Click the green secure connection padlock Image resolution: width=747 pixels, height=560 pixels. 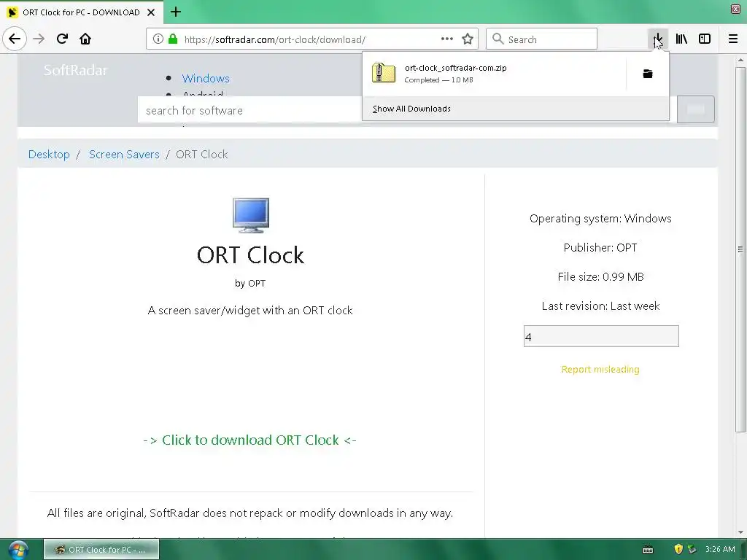tap(173, 39)
